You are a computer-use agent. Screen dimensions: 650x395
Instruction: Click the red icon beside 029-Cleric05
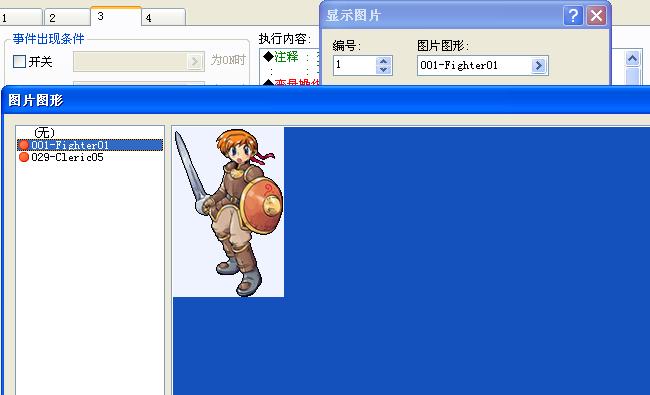pyautogui.click(x=24, y=157)
